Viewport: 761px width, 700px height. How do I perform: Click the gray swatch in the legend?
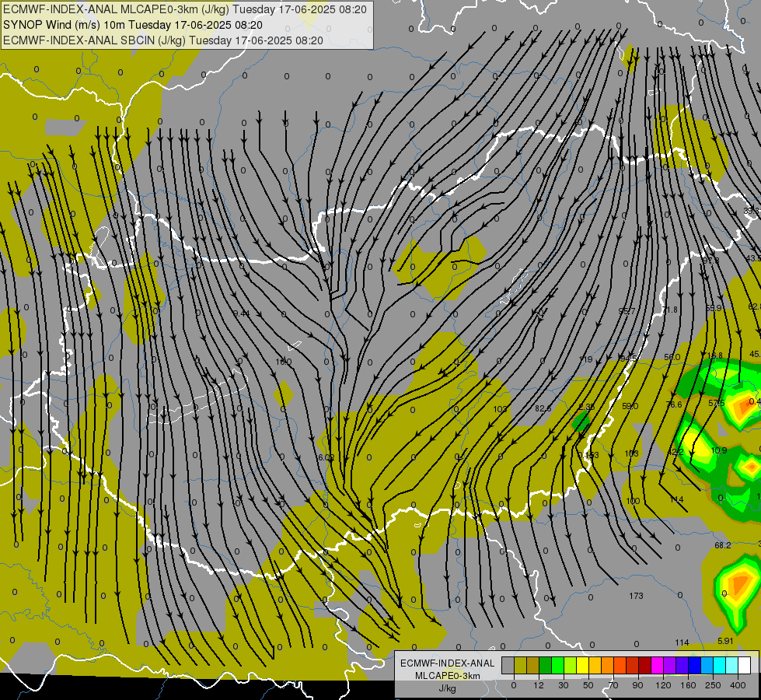coord(508,665)
